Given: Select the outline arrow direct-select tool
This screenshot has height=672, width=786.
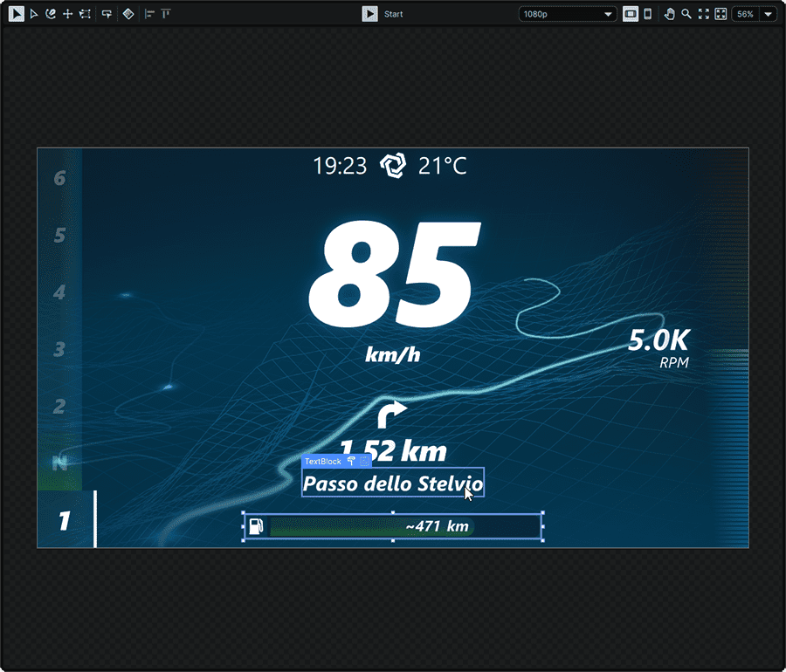Looking at the screenshot, I should click(x=34, y=14).
